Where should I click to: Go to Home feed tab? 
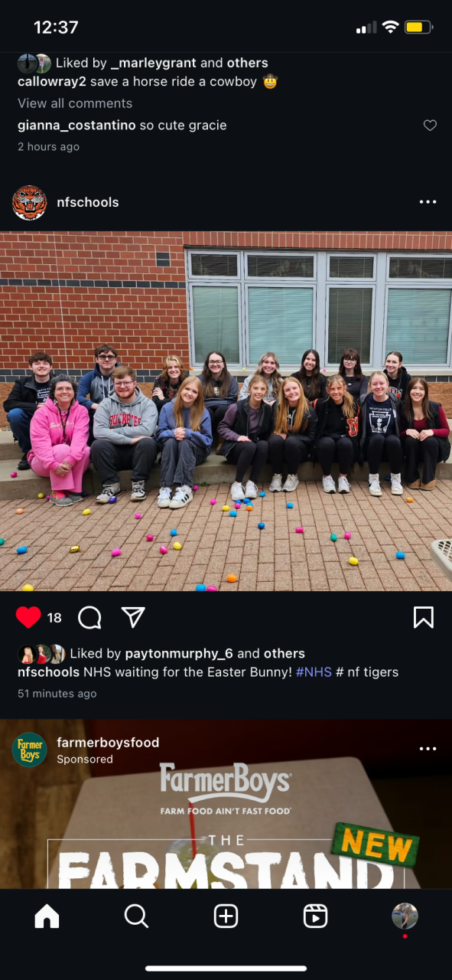click(x=47, y=916)
